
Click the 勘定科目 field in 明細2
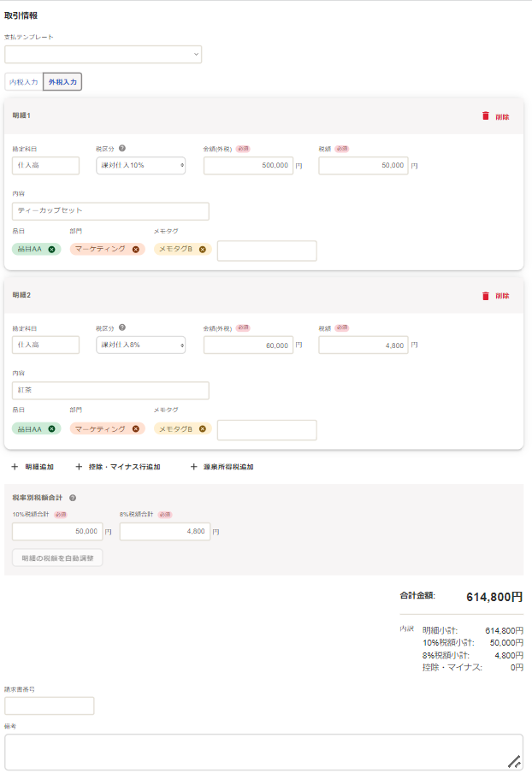point(45,345)
